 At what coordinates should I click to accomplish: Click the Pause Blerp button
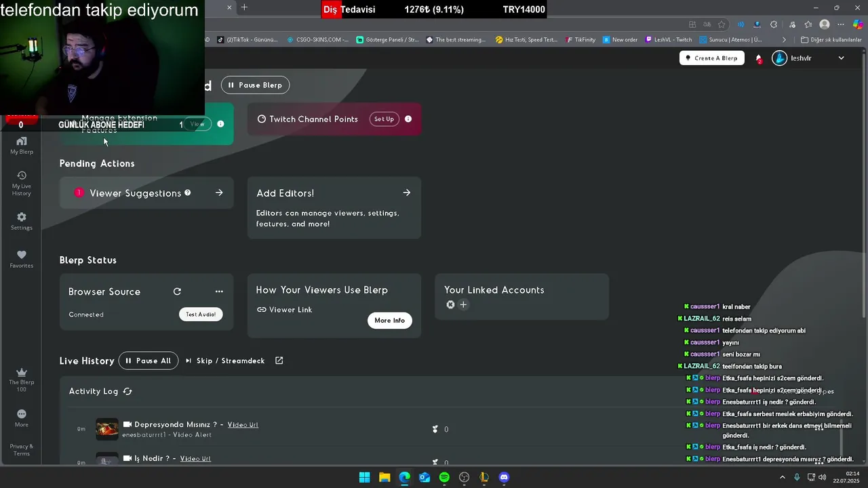click(x=256, y=85)
